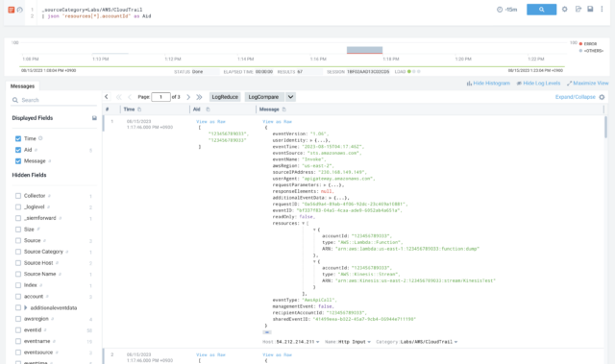Check the _siemforward hidden field

[18, 218]
